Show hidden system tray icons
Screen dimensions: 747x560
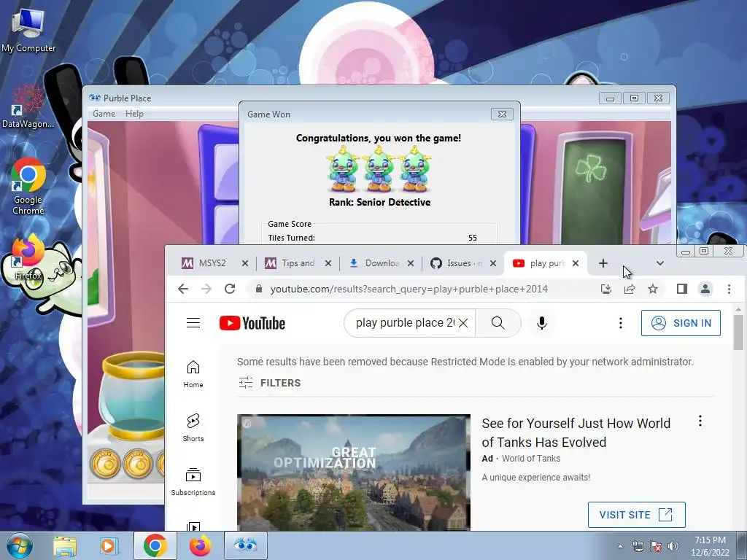(x=620, y=546)
